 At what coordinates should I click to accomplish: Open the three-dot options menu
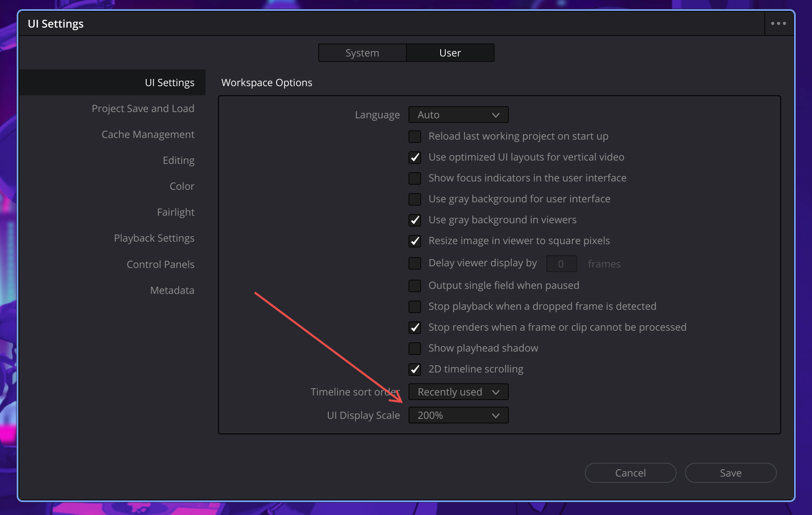(778, 23)
